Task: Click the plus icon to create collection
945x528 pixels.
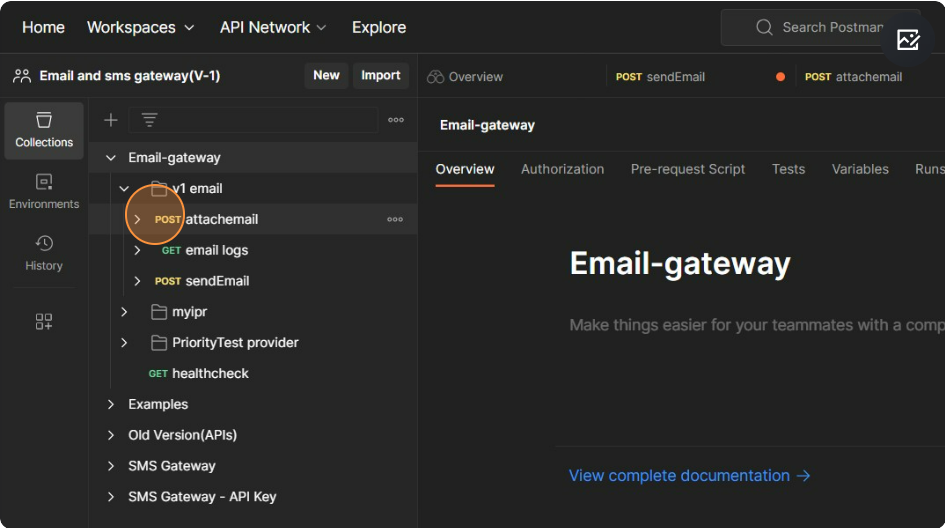Action: click(x=111, y=120)
